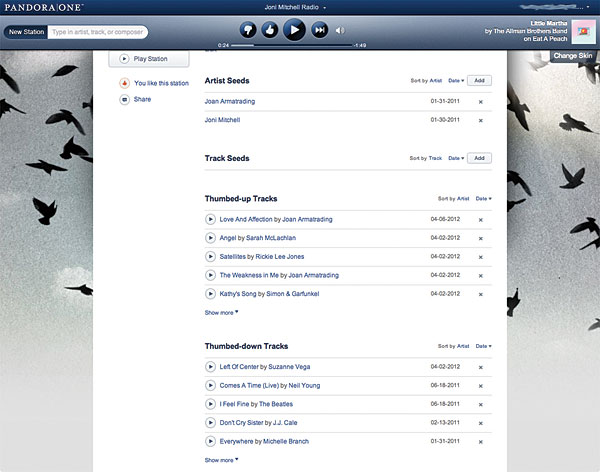Remove the Joni Mitchell artist seed
Image resolution: width=600 pixels, height=472 pixels.
click(481, 121)
